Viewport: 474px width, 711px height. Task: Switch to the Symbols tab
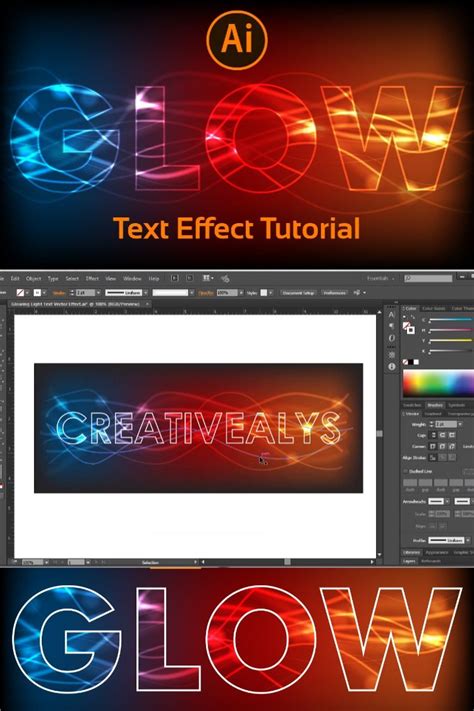456,405
